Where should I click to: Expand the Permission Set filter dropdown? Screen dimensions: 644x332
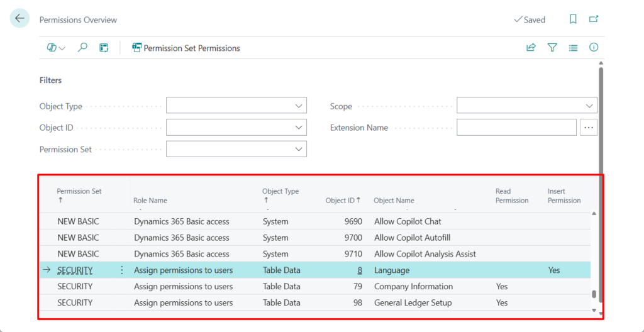(299, 149)
